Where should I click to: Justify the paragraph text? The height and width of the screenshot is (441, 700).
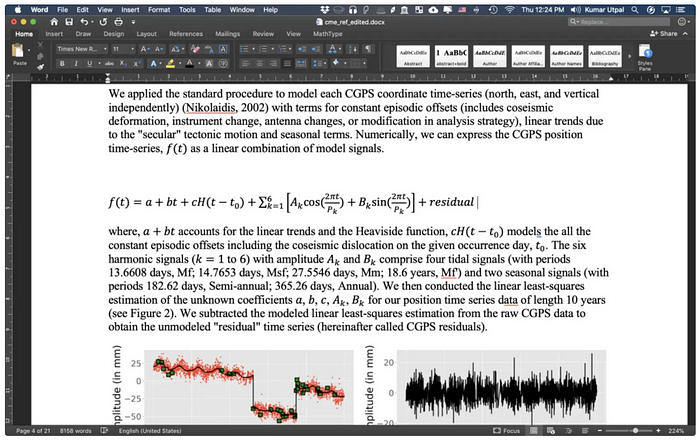[x=288, y=64]
